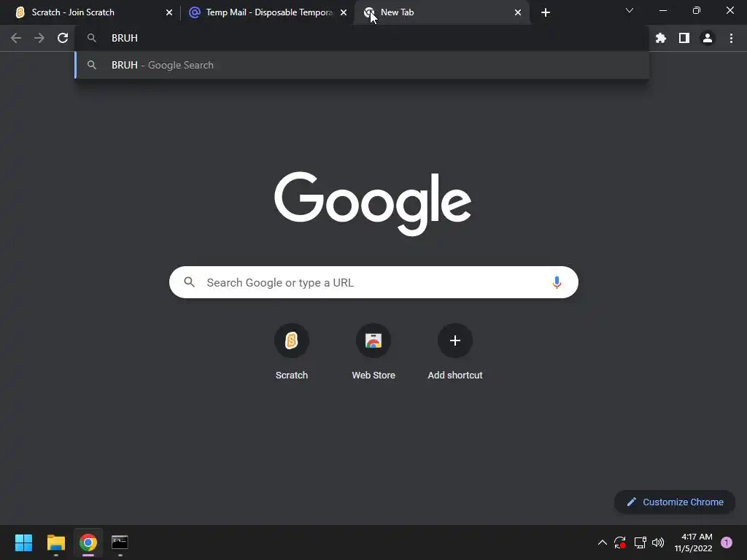Select the New Tab tab
747x560 pixels.
click(441, 12)
